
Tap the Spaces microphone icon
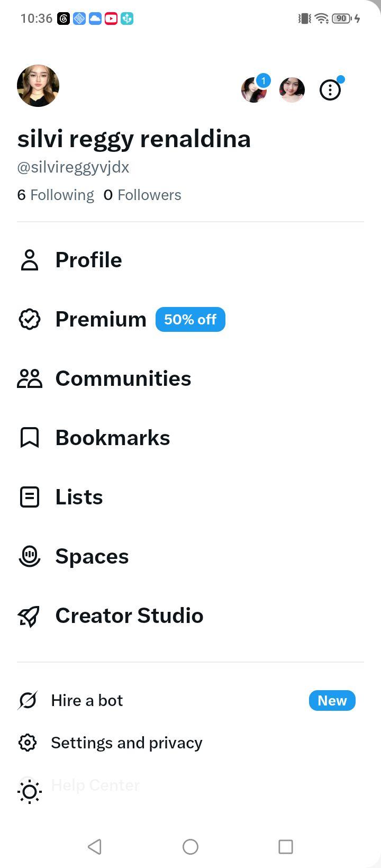tap(30, 556)
